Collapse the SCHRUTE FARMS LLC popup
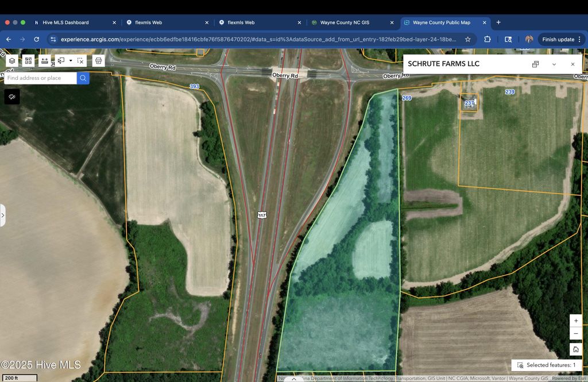 tap(554, 64)
